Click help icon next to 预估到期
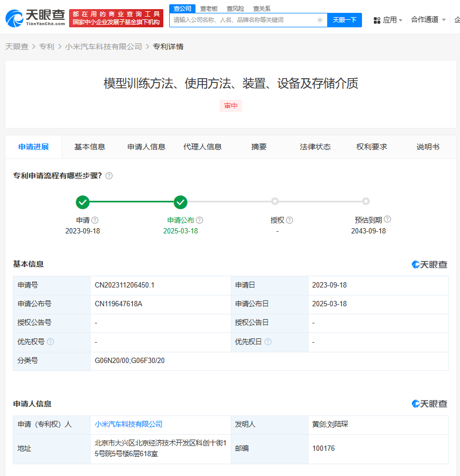 click(387, 220)
